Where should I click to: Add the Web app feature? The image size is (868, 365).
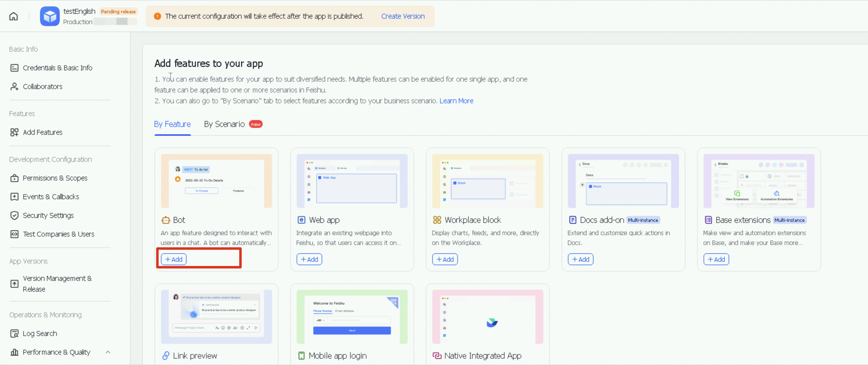[x=309, y=259]
